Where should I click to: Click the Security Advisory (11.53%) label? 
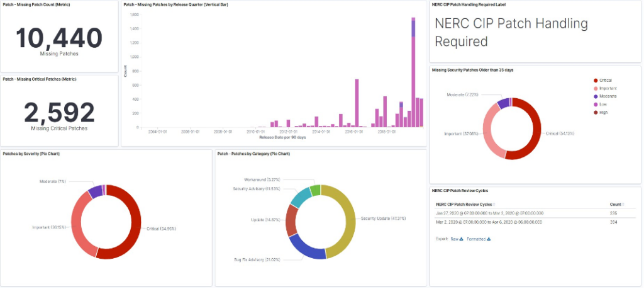tap(257, 188)
